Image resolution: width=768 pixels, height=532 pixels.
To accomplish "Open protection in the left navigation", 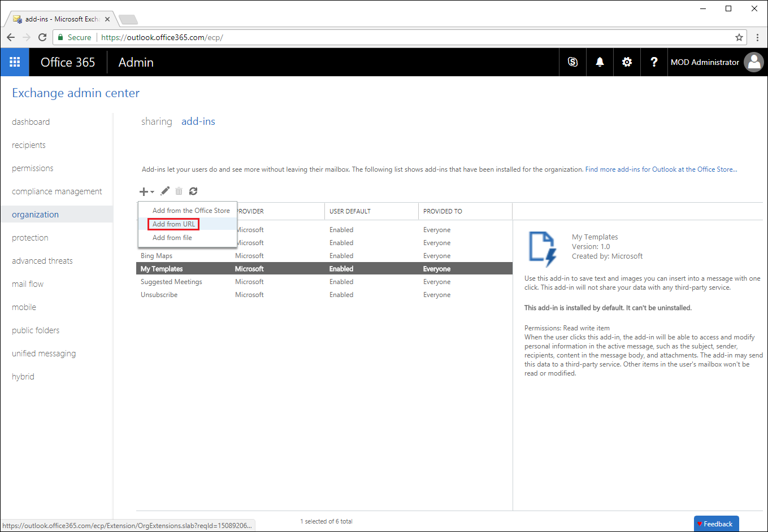I will click(30, 238).
